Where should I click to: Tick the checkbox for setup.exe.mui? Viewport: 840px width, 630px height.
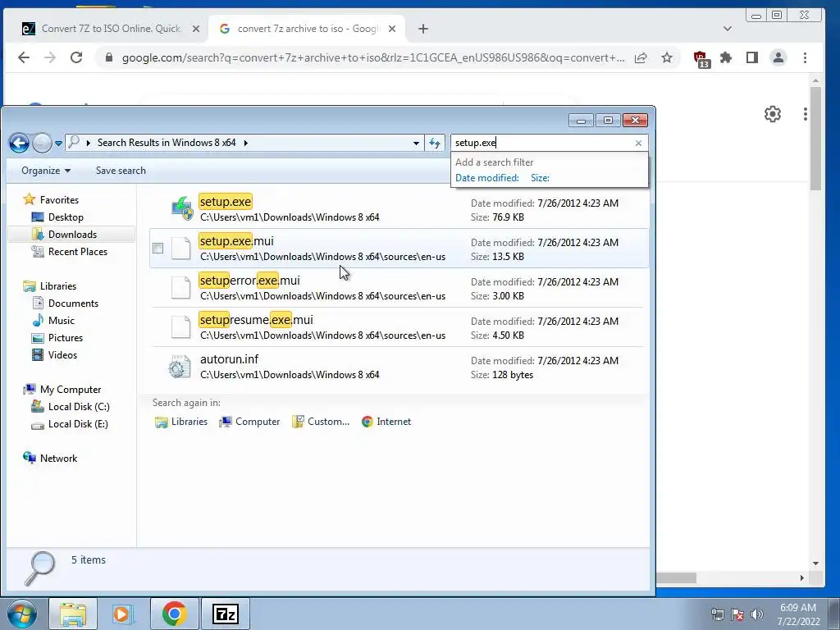[x=157, y=248]
